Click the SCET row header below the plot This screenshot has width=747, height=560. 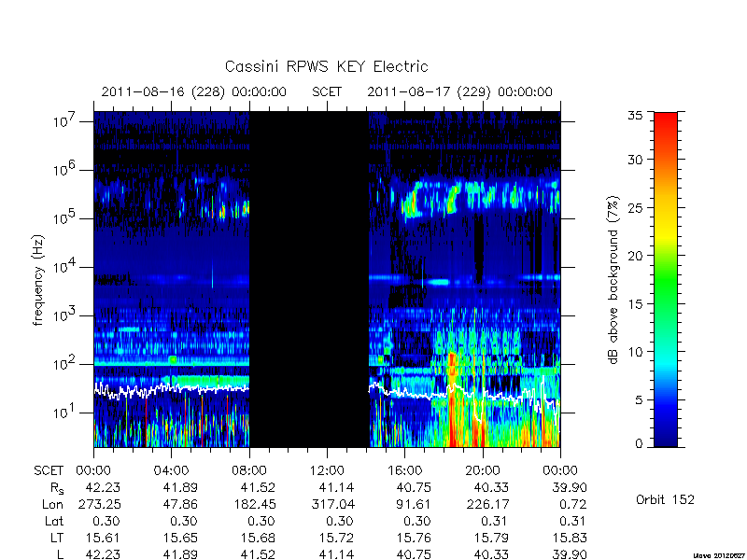click(x=49, y=470)
